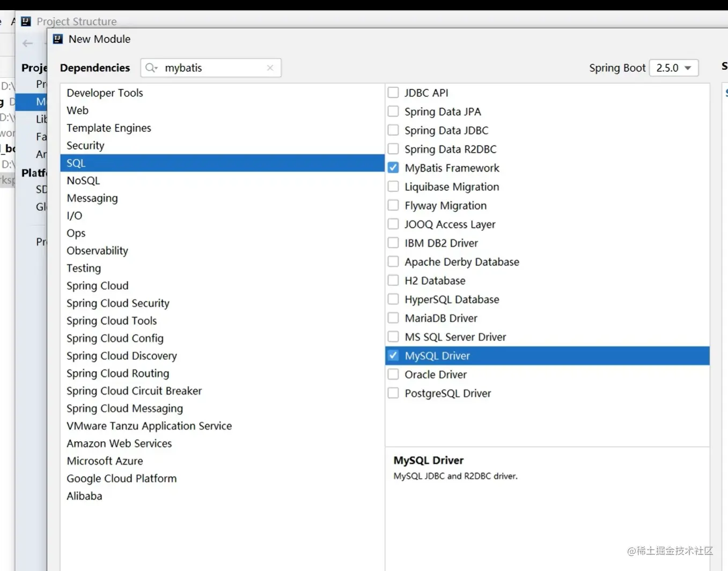This screenshot has height=571, width=728.
Task: Open Spring Cloud Config category
Action: pyautogui.click(x=223, y=338)
